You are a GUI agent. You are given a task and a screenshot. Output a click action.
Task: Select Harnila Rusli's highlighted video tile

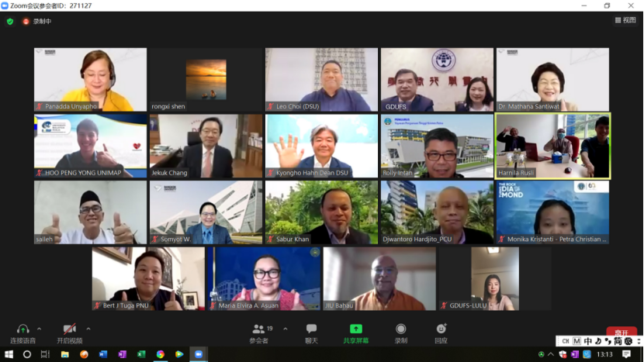[x=552, y=146]
